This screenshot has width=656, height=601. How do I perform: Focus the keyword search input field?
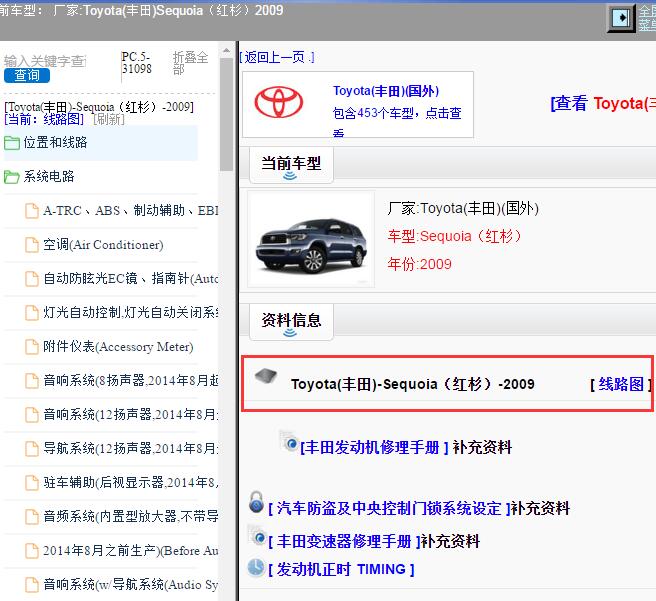[x=45, y=61]
